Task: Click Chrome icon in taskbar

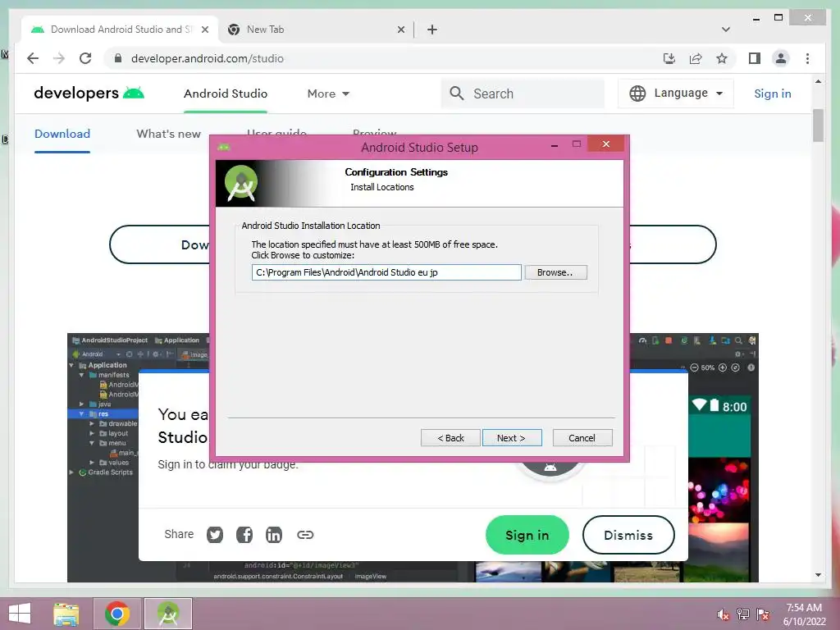Action: (117, 614)
